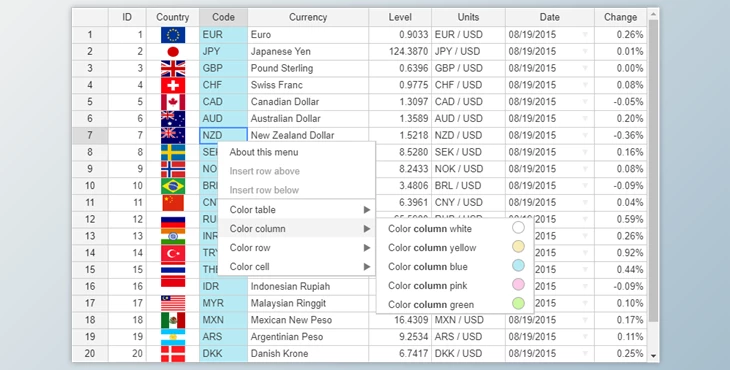Open the Color row submenu
The height and width of the screenshot is (370, 730).
(x=297, y=248)
